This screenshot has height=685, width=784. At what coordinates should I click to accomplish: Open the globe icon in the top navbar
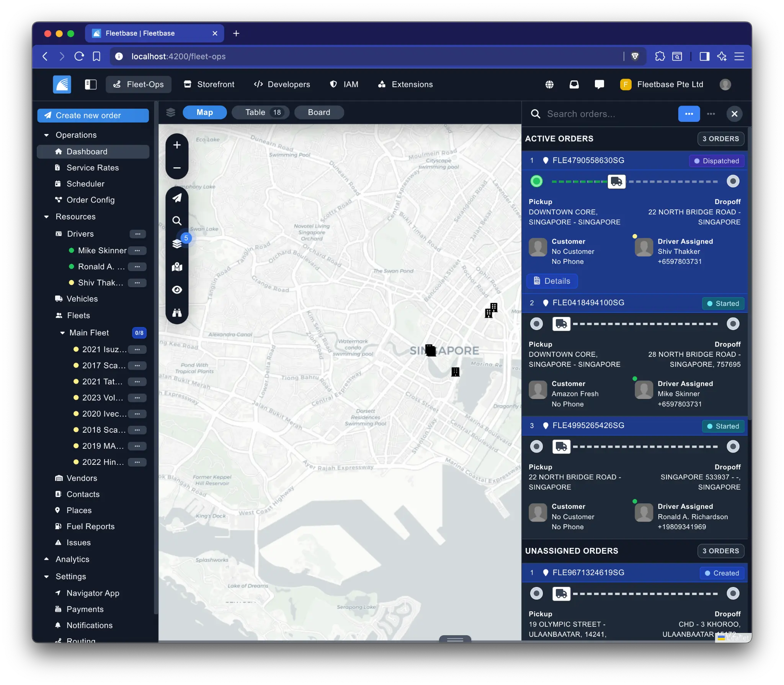click(x=550, y=84)
